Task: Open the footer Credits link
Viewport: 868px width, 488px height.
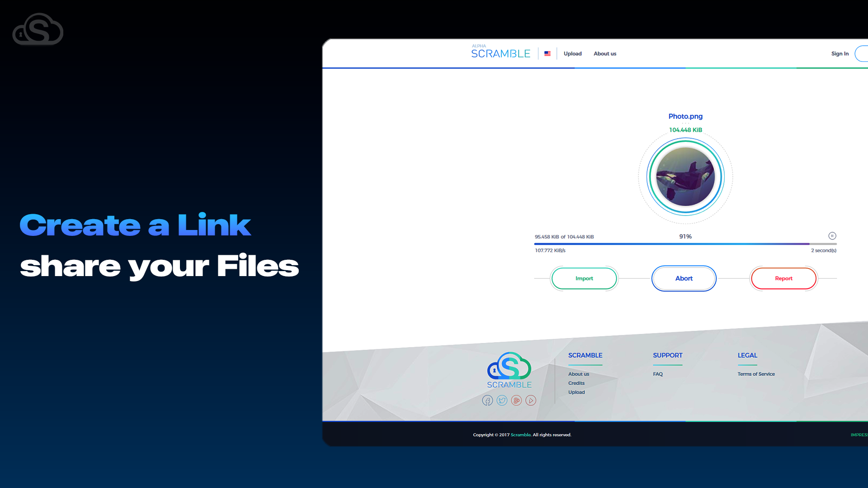Action: pos(576,383)
